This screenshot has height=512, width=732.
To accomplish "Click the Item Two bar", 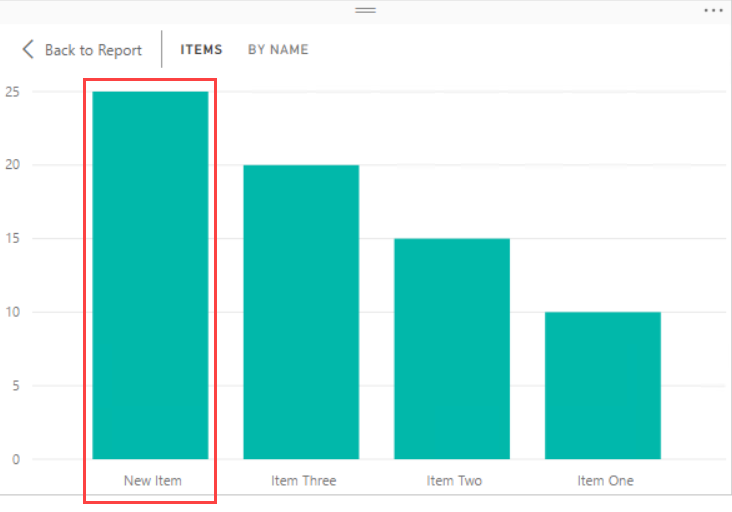I will [x=452, y=348].
